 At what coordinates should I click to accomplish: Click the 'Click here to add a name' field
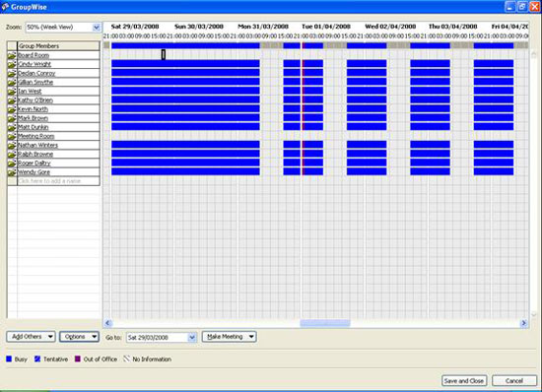[58, 181]
